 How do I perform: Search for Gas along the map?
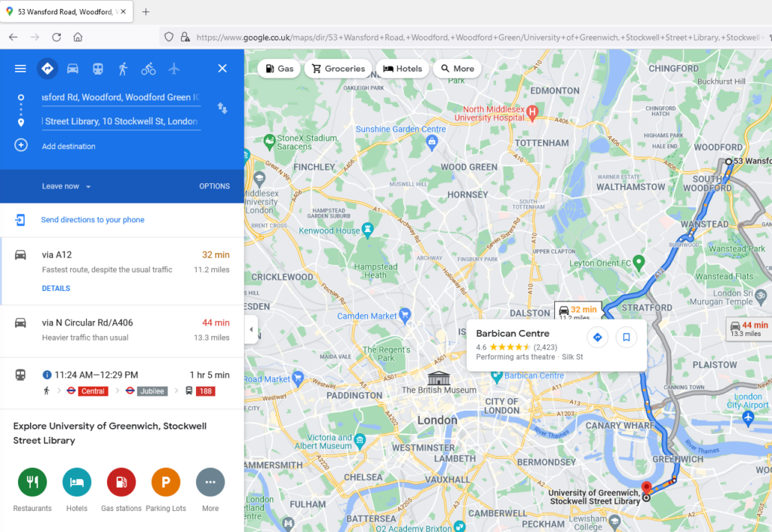[x=279, y=69]
